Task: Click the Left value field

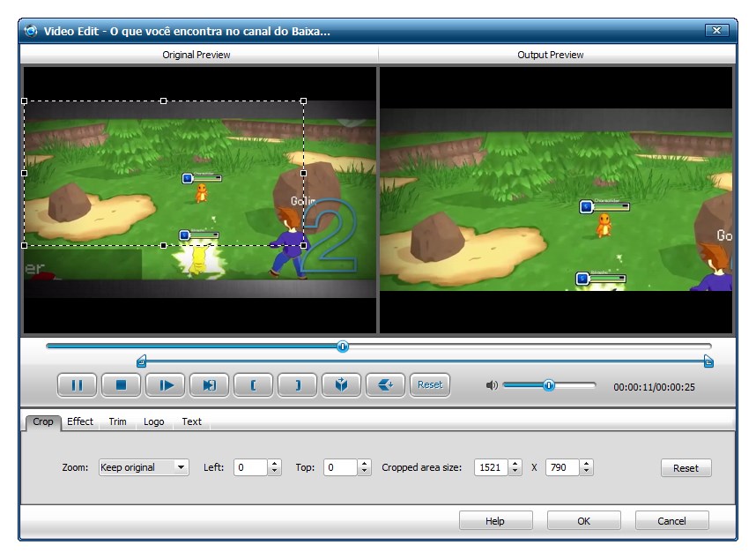Action: (x=250, y=467)
